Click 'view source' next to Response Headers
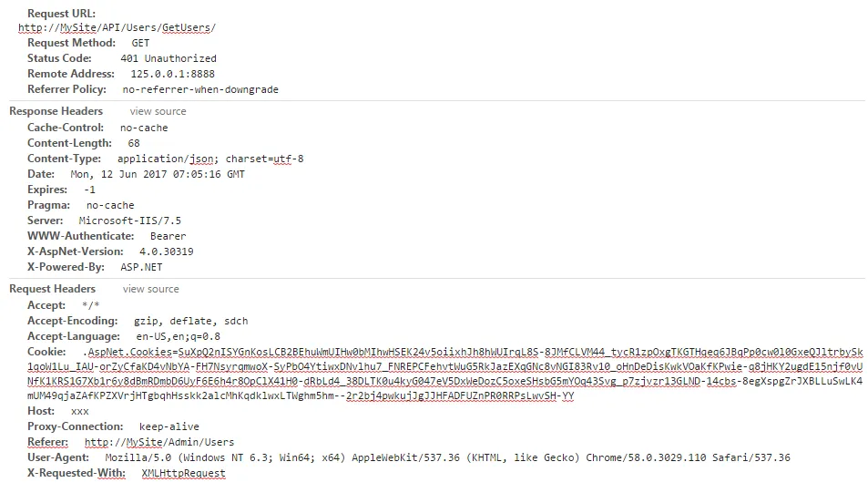 pyautogui.click(x=158, y=111)
